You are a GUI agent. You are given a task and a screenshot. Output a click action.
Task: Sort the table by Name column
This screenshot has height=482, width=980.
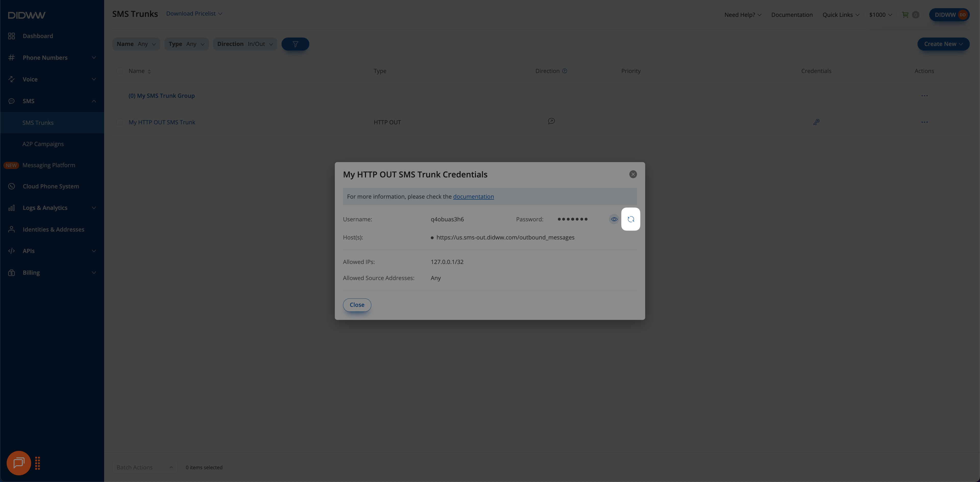[140, 71]
